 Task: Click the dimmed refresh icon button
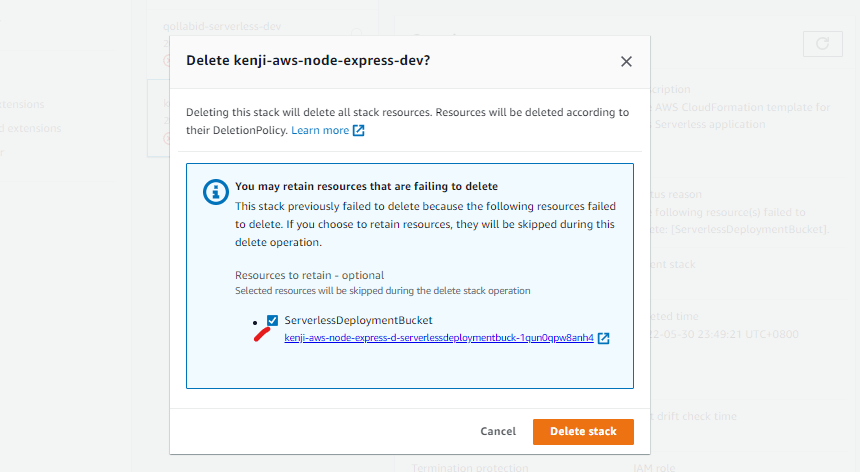[823, 44]
